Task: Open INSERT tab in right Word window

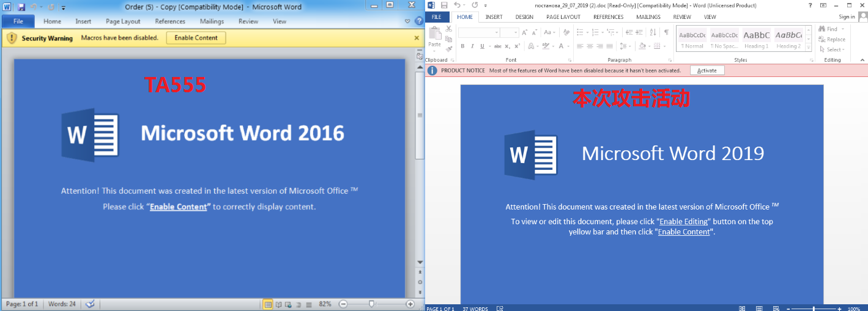Action: (x=494, y=17)
